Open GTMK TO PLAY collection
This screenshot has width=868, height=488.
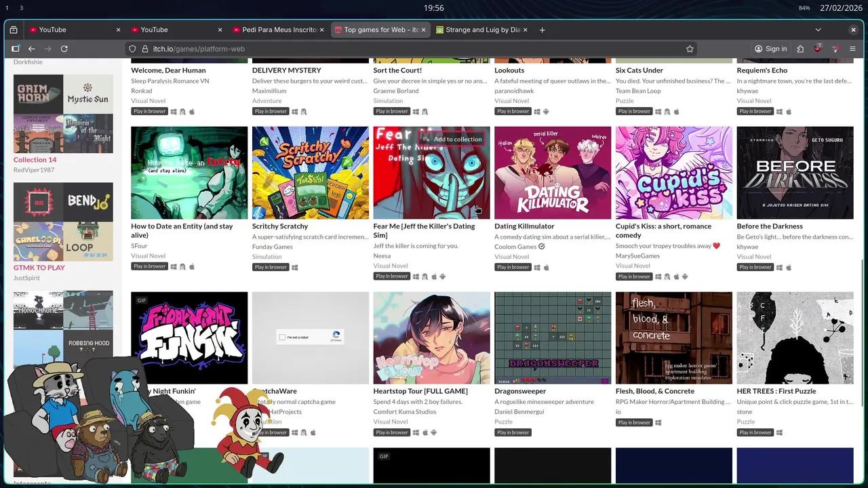click(x=39, y=268)
